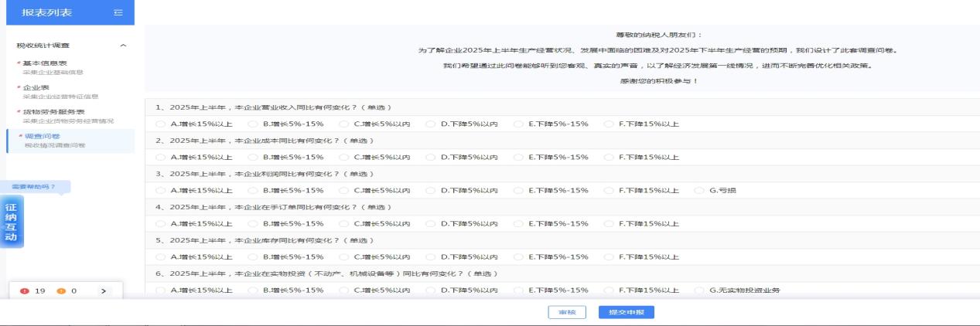Select D.下降5%以内 for question 5 库存

point(430,256)
